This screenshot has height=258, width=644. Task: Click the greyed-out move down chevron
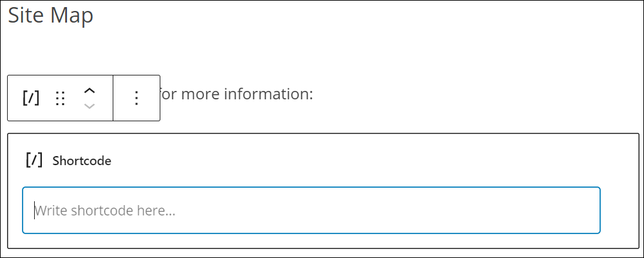coord(89,106)
